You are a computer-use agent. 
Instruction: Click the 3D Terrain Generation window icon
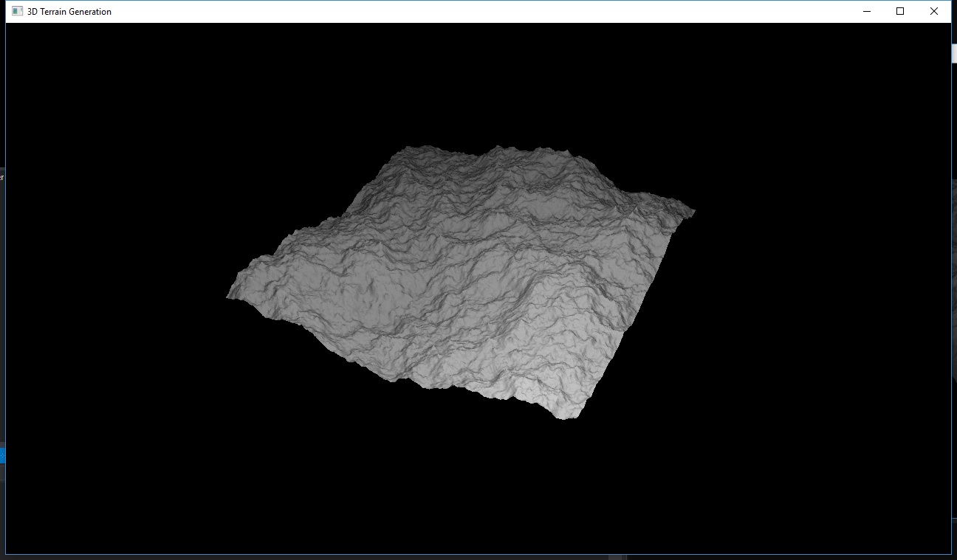point(17,12)
